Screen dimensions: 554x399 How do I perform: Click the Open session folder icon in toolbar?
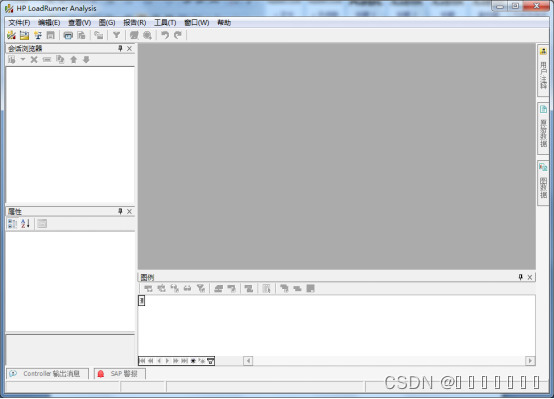[24, 35]
